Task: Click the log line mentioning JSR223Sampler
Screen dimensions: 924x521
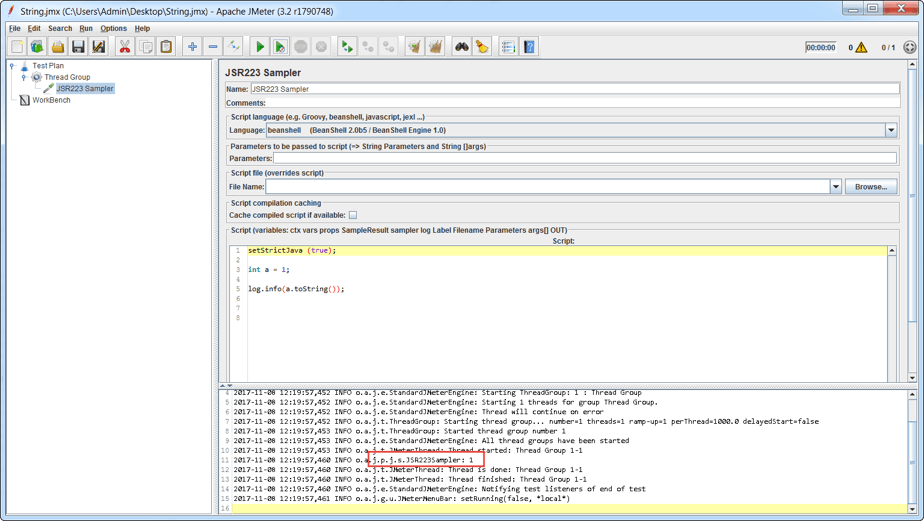Action: pos(353,460)
